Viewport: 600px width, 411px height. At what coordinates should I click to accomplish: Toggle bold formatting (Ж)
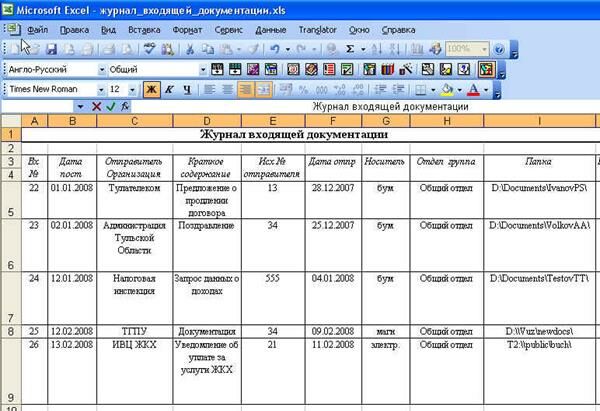(153, 89)
